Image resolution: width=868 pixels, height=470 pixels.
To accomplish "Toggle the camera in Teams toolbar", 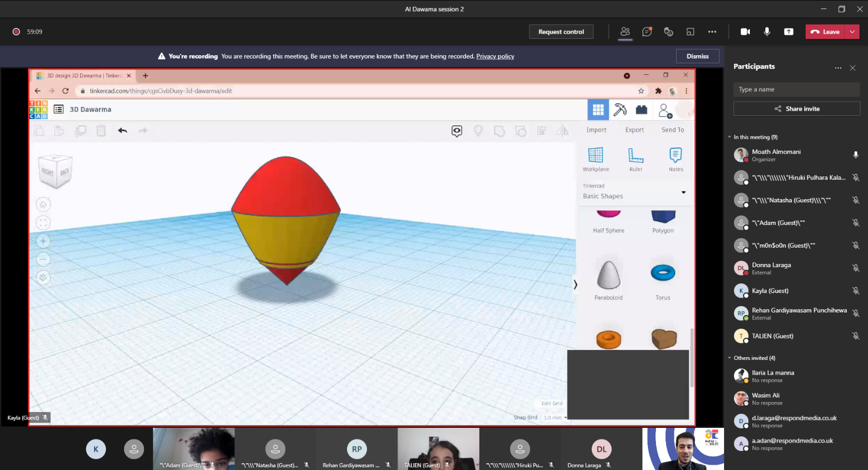I will tap(745, 32).
